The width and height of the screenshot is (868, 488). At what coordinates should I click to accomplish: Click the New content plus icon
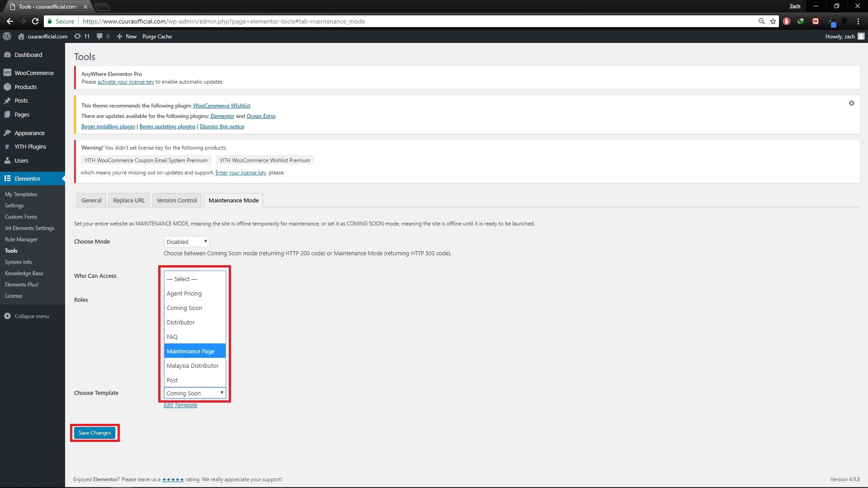point(119,36)
